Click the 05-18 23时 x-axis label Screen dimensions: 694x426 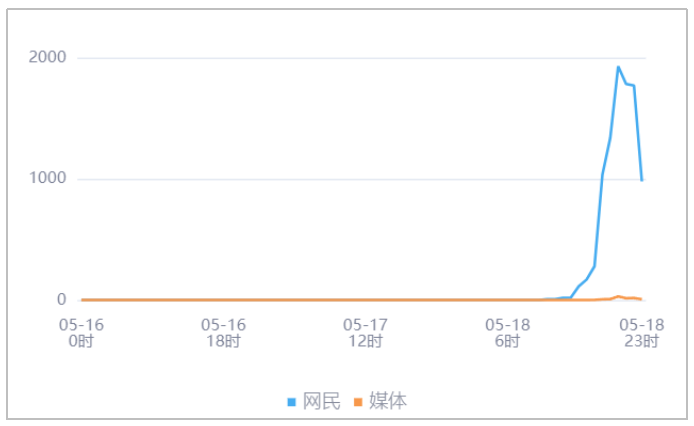point(641,333)
